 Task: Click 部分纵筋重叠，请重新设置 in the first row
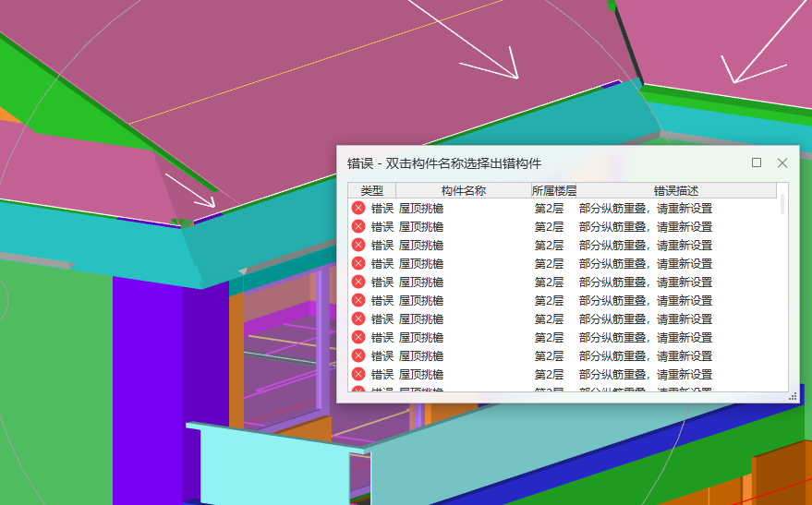click(646, 209)
